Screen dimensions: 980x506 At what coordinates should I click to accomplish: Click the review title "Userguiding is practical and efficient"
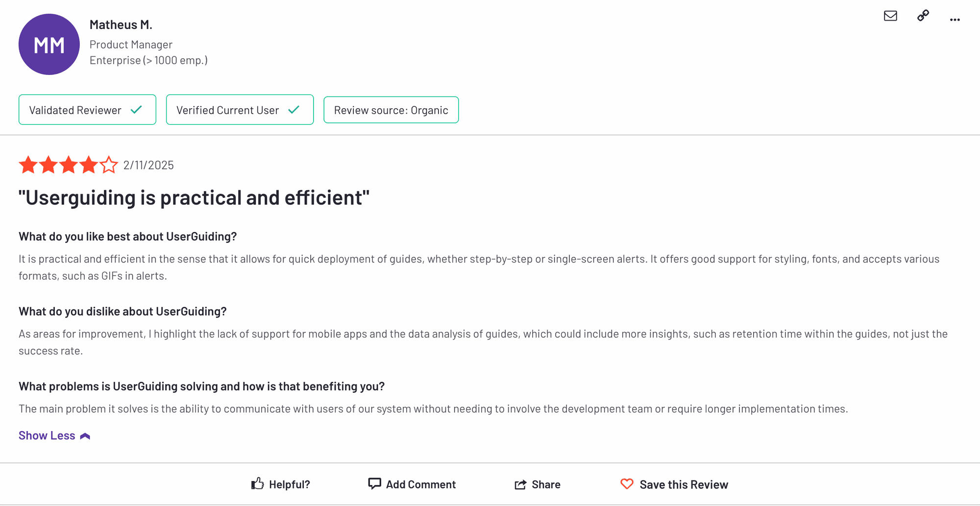click(x=194, y=198)
